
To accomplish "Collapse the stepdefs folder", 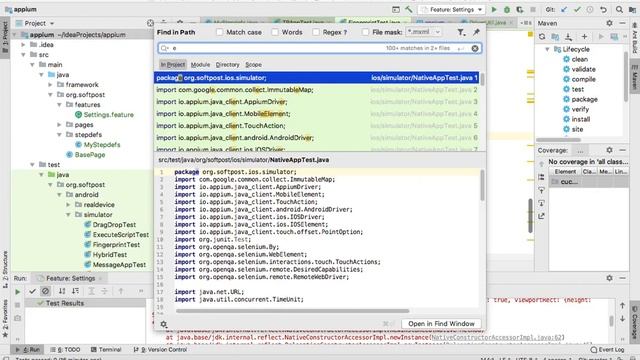I will coord(59,135).
